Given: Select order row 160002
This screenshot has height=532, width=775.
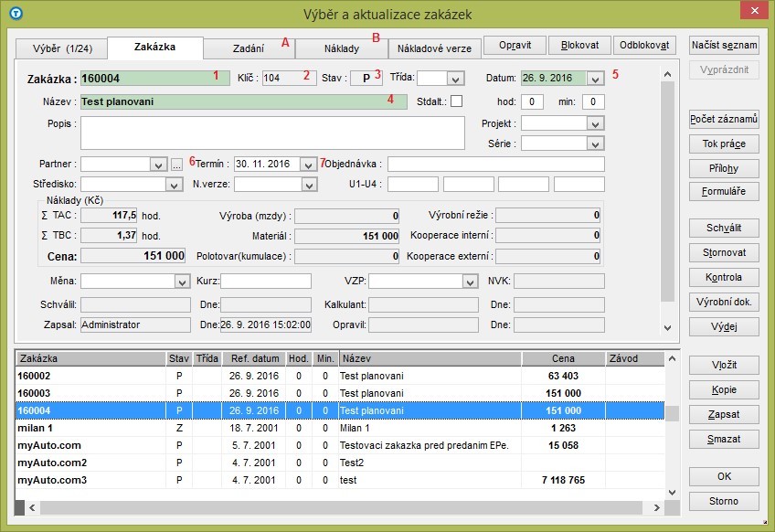Looking at the screenshot, I should pyautogui.click(x=340, y=376).
